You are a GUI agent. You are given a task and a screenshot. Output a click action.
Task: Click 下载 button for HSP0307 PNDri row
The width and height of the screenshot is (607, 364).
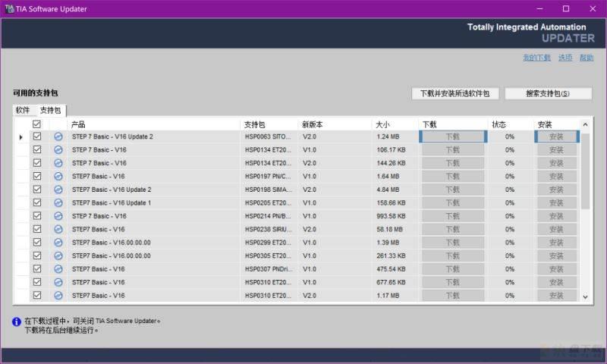[x=453, y=269]
